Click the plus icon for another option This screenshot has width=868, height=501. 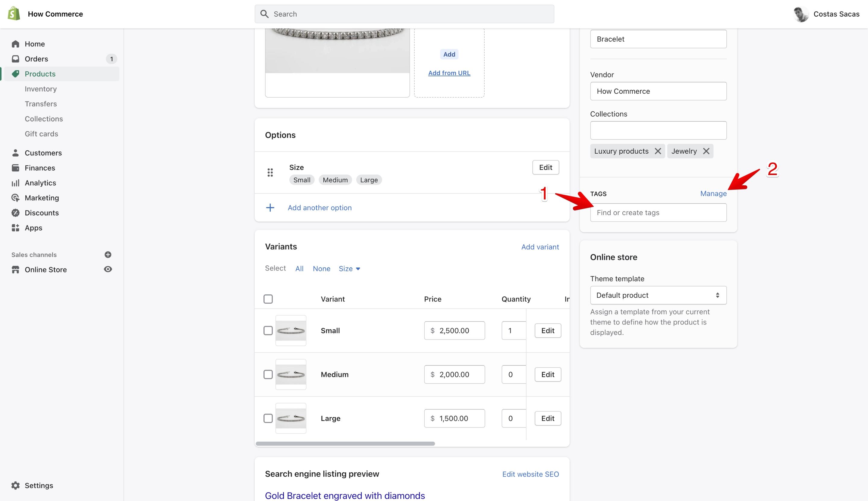[x=270, y=208]
